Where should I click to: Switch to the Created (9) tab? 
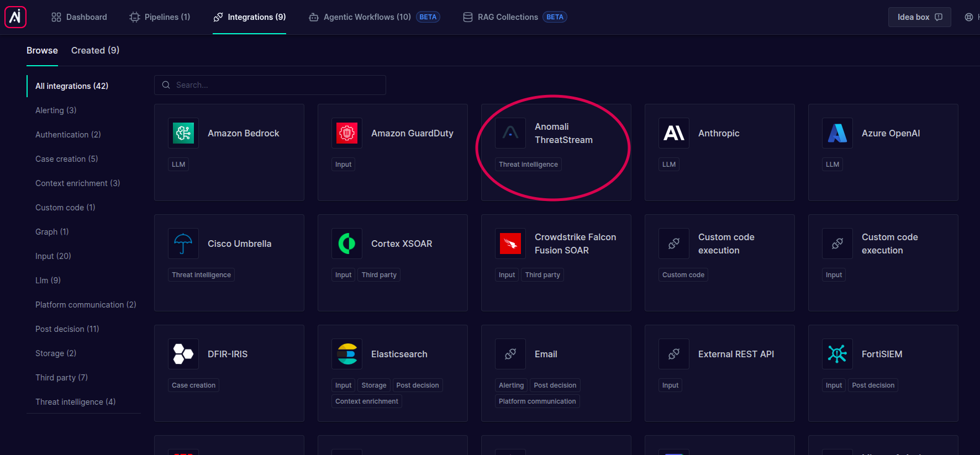coord(95,50)
